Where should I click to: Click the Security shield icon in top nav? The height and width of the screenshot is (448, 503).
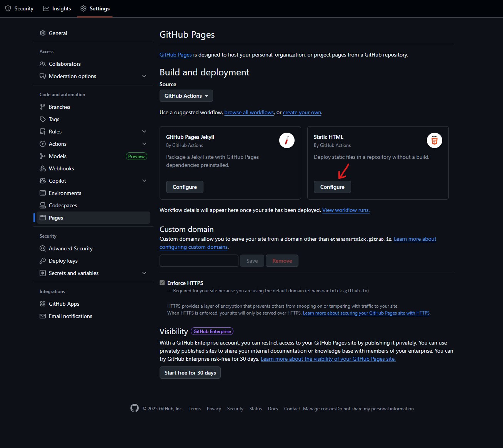[x=8, y=8]
